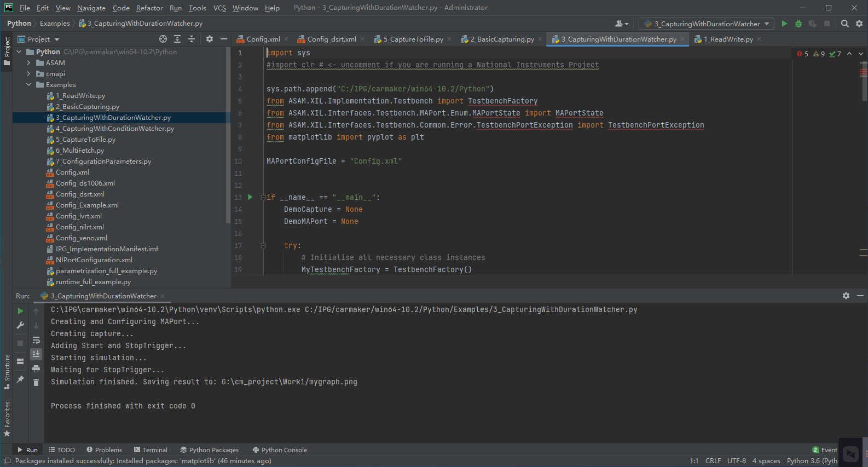This screenshot has width=868, height=467.
Task: Expand the ASAM folder
Action: [x=28, y=63]
